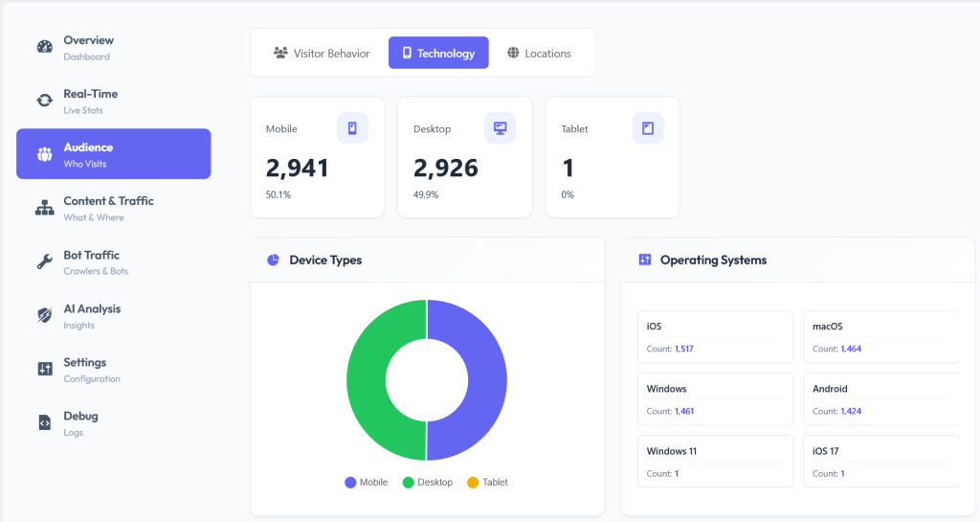Click the AI Analysis shield icon
The width and height of the screenshot is (980, 522).
(44, 316)
